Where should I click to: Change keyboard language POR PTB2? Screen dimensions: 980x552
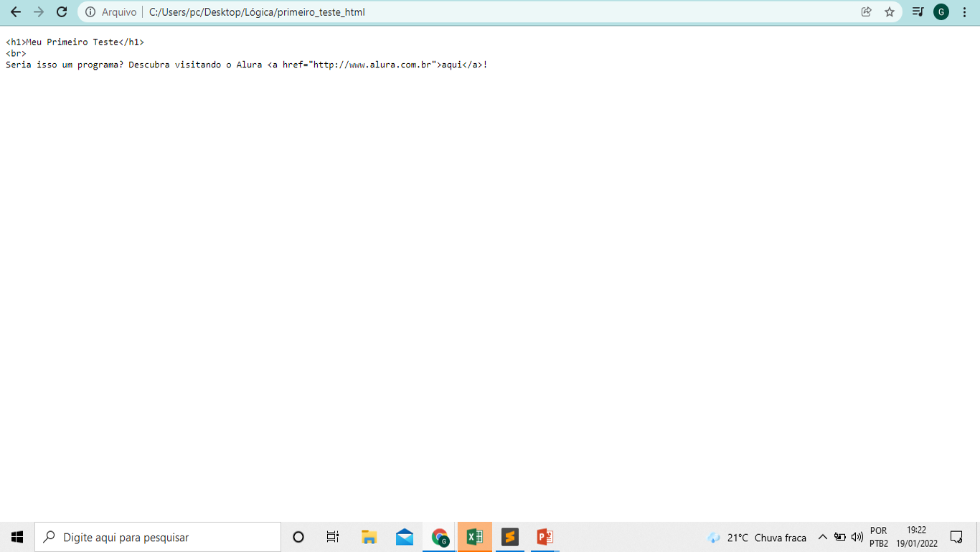click(879, 537)
